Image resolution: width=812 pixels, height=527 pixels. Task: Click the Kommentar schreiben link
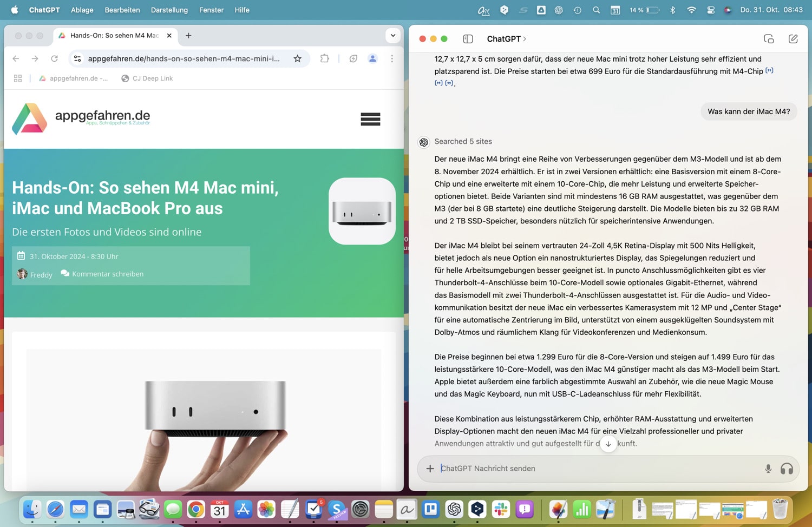click(x=108, y=274)
